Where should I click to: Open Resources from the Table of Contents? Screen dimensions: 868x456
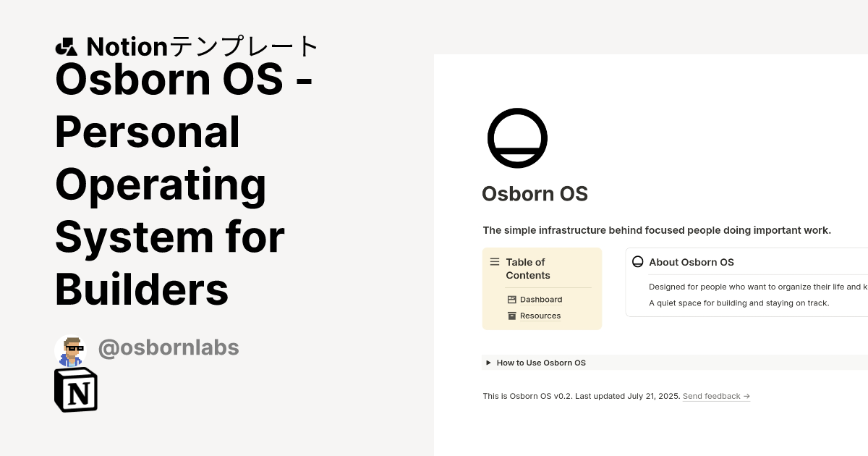(540, 316)
